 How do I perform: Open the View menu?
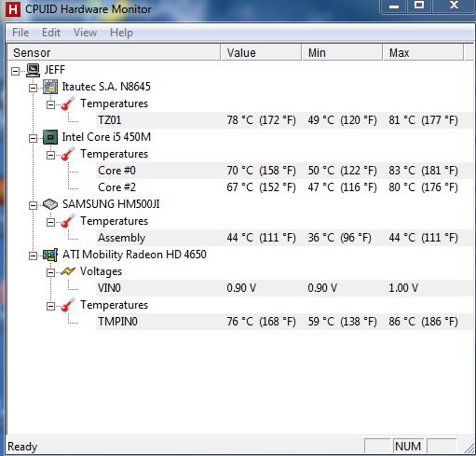tap(85, 33)
